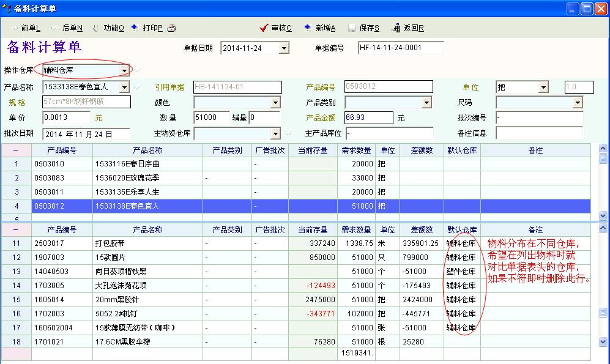This screenshot has height=364, width=610.
Task: Click the 保存 save disk icon
Action: click(x=352, y=28)
